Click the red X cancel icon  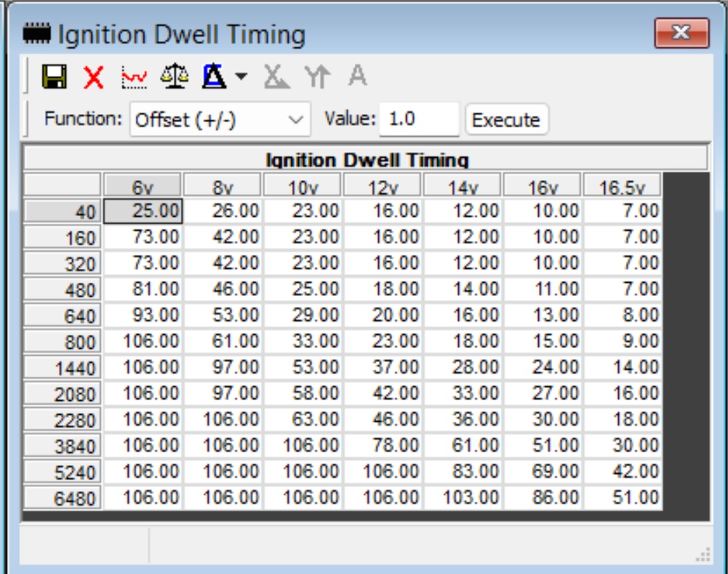pos(92,76)
